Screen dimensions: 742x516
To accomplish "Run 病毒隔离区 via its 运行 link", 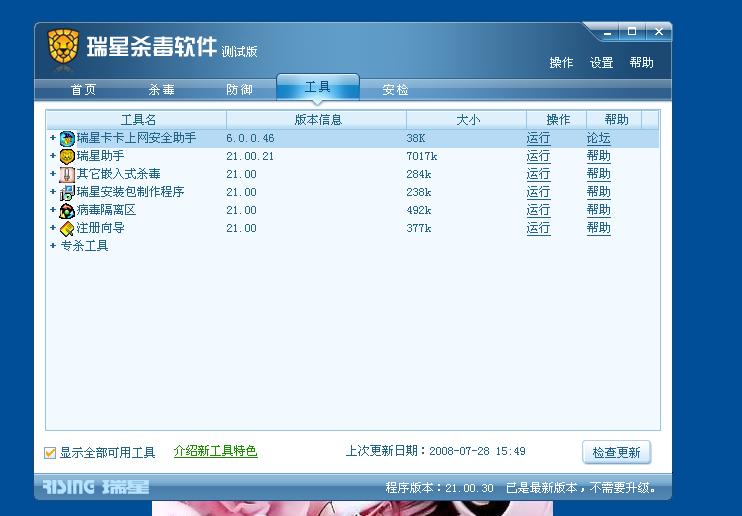I will 539,210.
